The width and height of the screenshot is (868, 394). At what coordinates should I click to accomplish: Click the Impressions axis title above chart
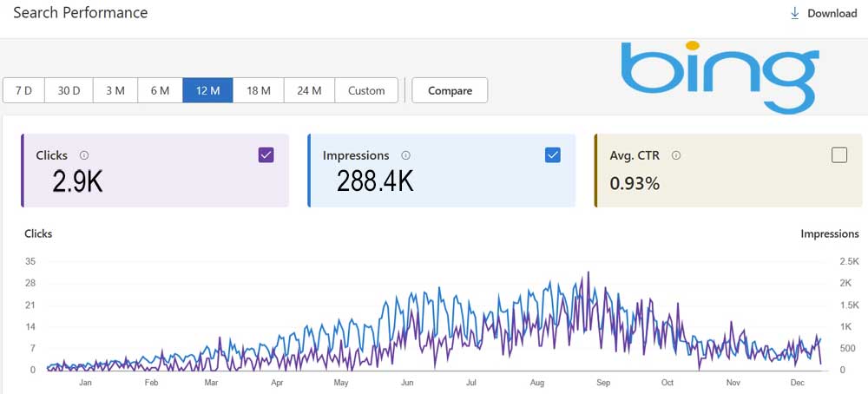pos(830,233)
